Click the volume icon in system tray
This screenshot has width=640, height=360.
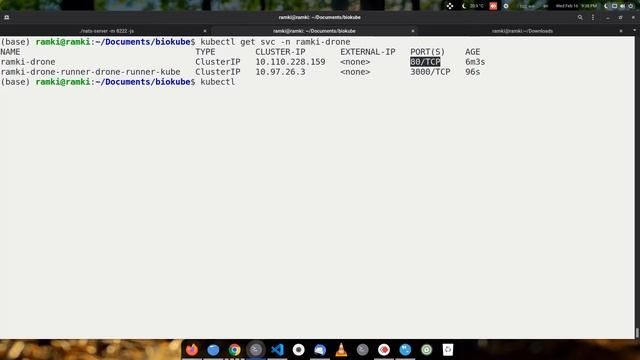(622, 6)
